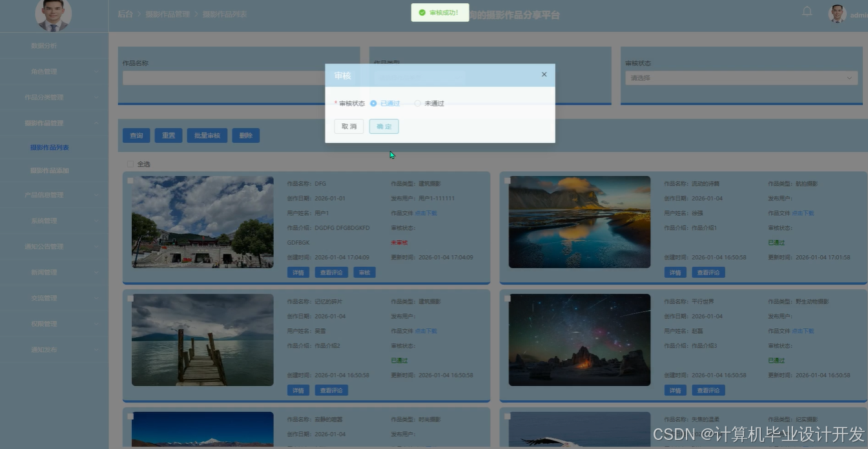Click the DFG building photo thumbnail

click(203, 222)
